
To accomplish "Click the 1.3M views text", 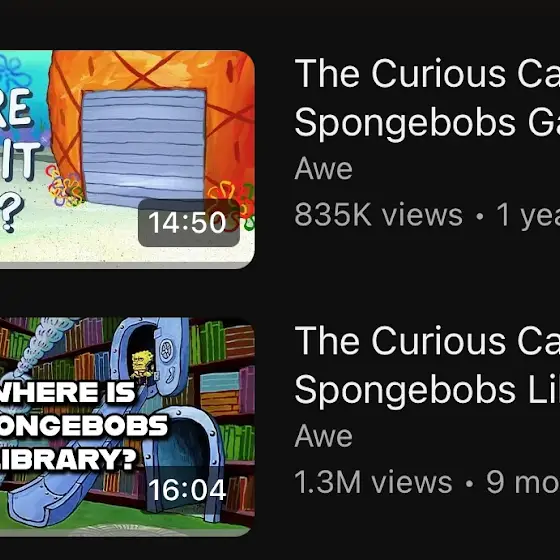I will click(374, 482).
